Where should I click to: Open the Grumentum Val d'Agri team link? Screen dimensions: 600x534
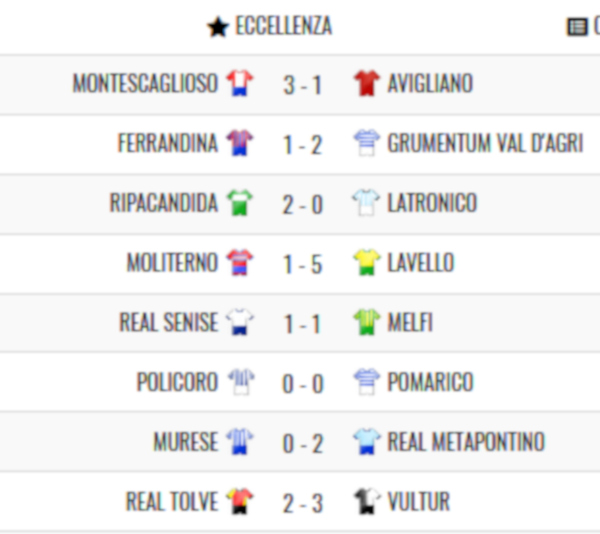pyautogui.click(x=485, y=143)
